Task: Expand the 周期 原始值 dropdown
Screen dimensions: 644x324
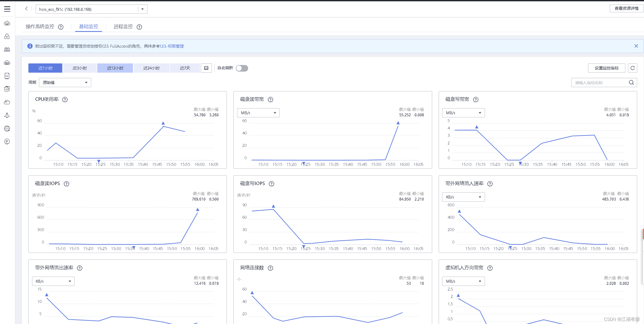Action: point(65,83)
